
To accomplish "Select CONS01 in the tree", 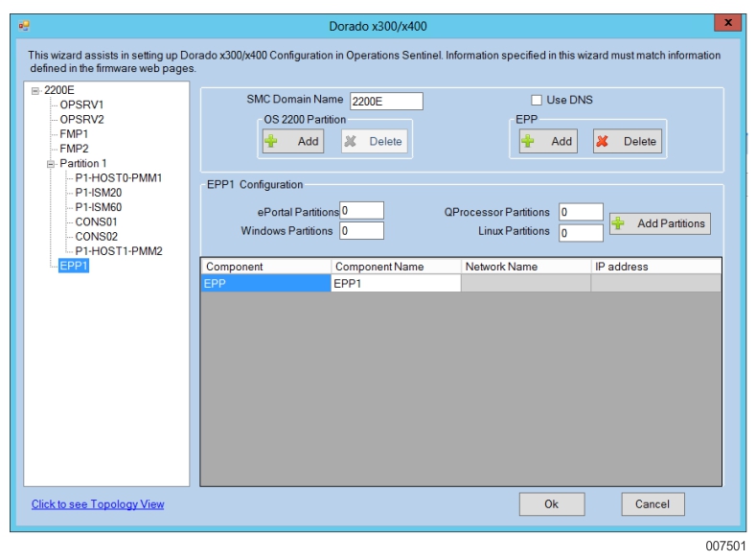I will 96,222.
